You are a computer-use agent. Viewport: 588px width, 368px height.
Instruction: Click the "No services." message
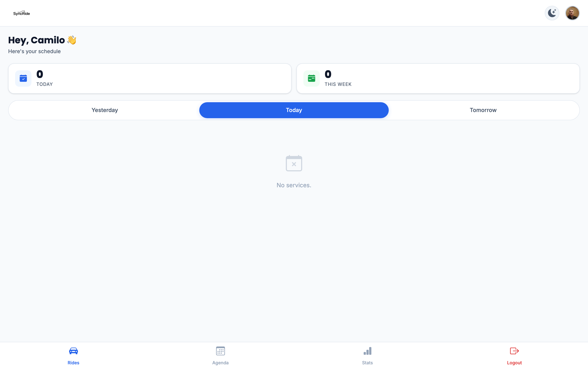pyautogui.click(x=294, y=185)
